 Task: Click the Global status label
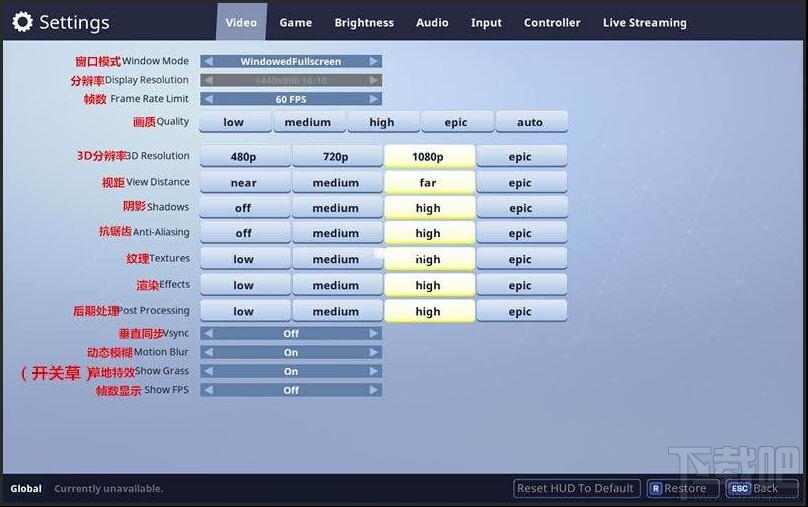(26, 488)
